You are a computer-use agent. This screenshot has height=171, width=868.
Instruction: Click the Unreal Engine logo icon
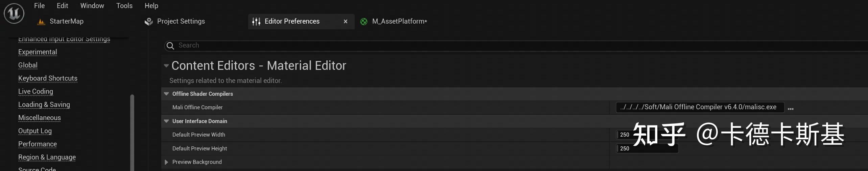(14, 13)
